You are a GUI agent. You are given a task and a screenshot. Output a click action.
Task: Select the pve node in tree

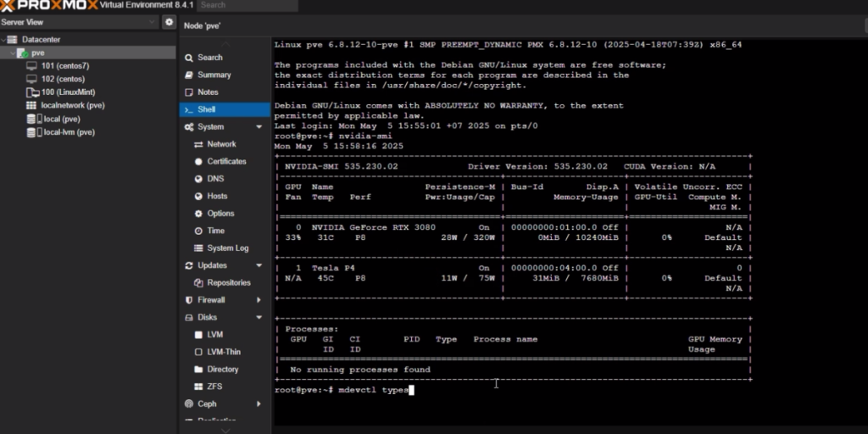pos(37,53)
